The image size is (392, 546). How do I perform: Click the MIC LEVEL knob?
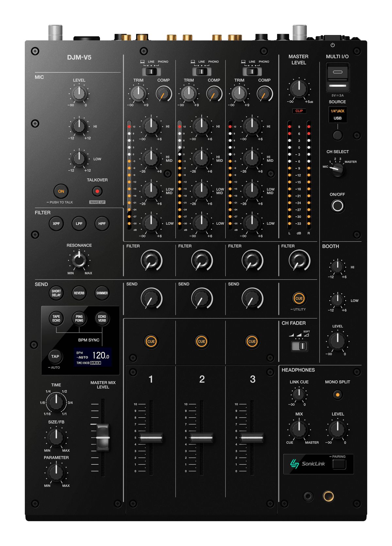point(79,93)
